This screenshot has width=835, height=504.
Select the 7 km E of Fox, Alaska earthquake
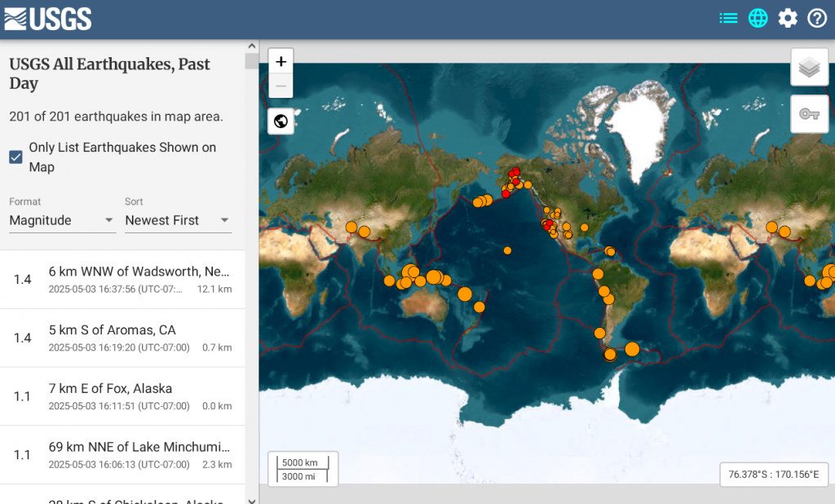tap(122, 396)
